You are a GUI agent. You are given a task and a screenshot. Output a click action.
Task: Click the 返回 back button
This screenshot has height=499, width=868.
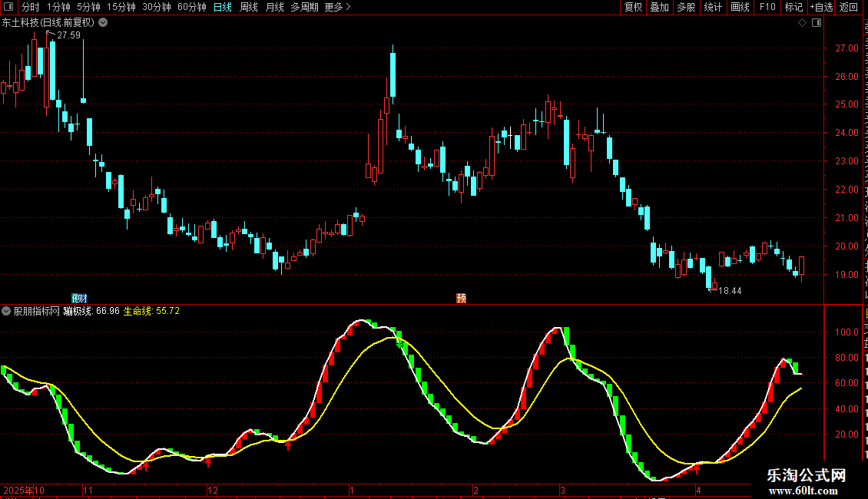849,7
